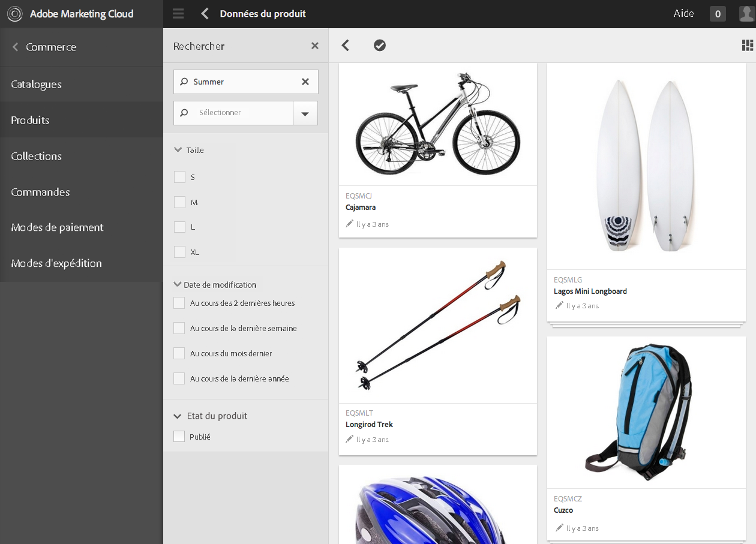756x544 pixels.
Task: Check the S size checkbox
Action: point(179,177)
